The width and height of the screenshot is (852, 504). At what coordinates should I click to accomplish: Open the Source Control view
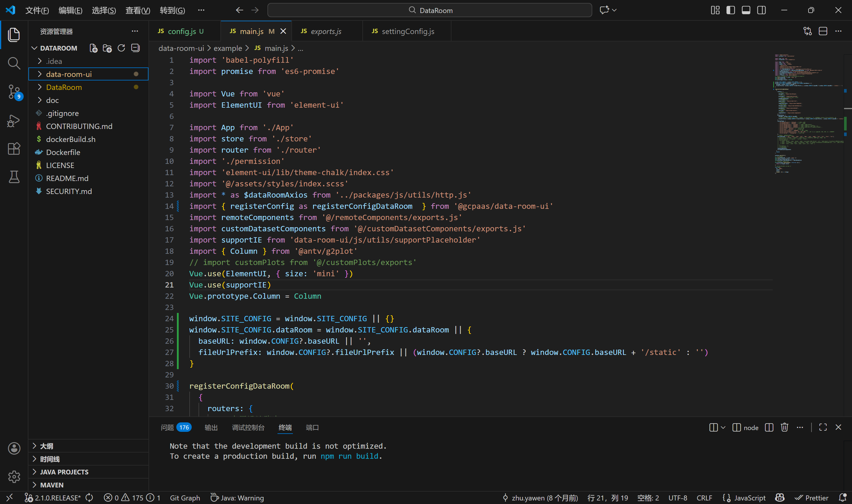(14, 92)
